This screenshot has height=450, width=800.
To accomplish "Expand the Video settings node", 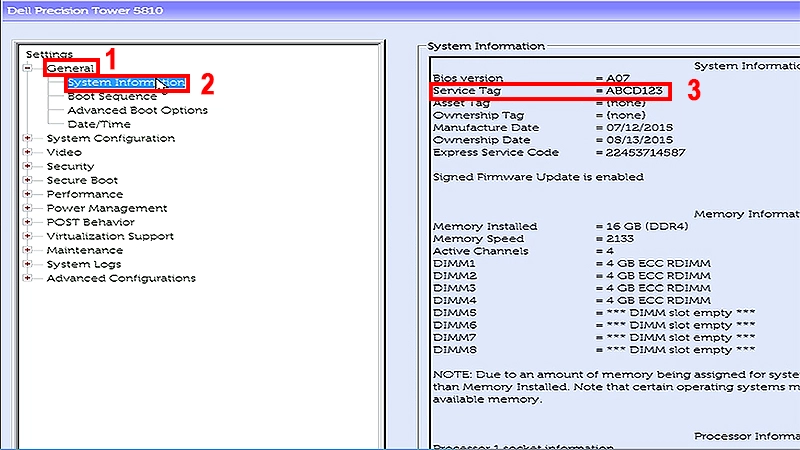I will pyautogui.click(x=28, y=152).
